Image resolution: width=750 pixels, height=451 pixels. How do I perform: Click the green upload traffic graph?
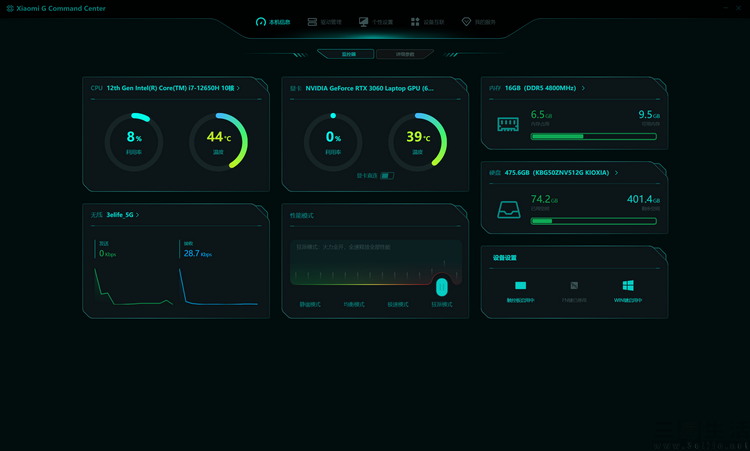click(x=133, y=287)
